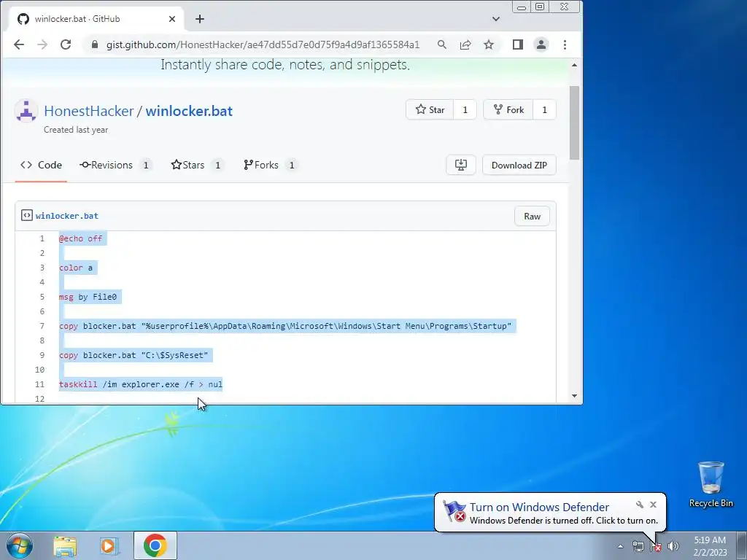Open the Chrome profile avatar

click(x=541, y=44)
